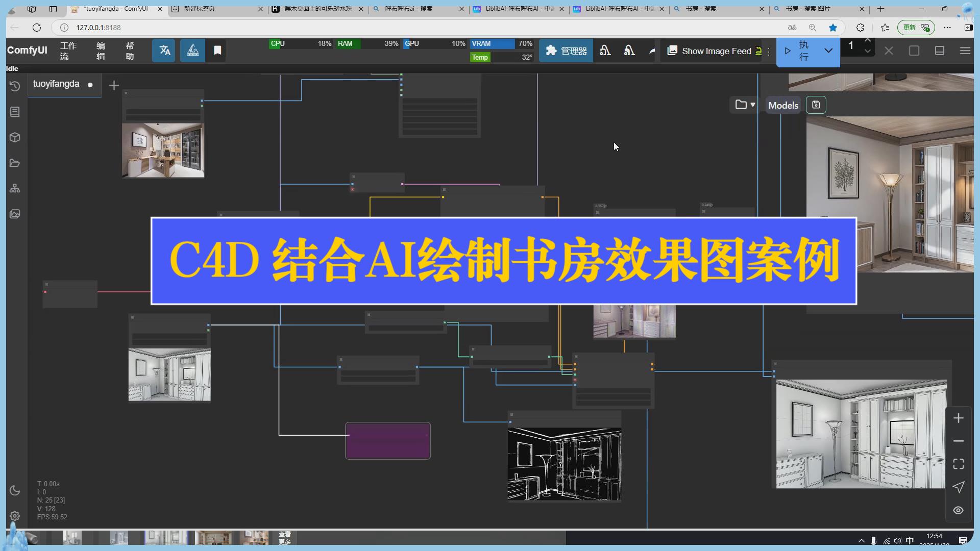
Task: Open the 工作流 workflow menu
Action: [68, 51]
